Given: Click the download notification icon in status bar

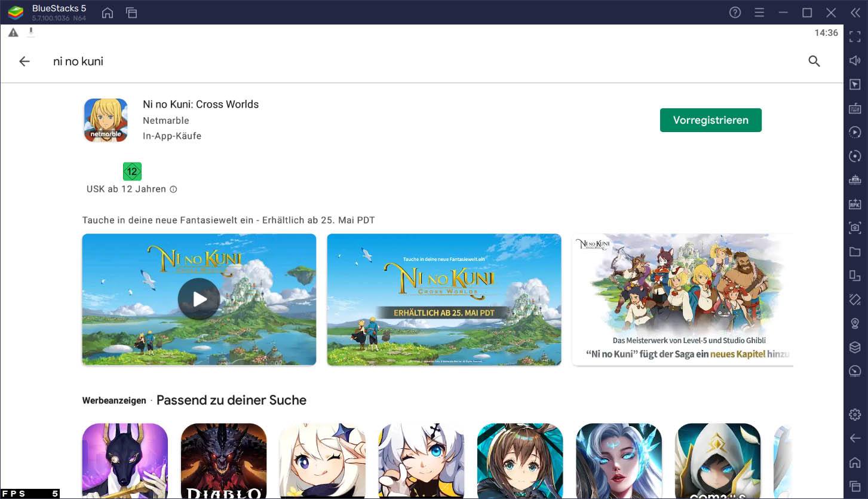Looking at the screenshot, I should click(31, 32).
